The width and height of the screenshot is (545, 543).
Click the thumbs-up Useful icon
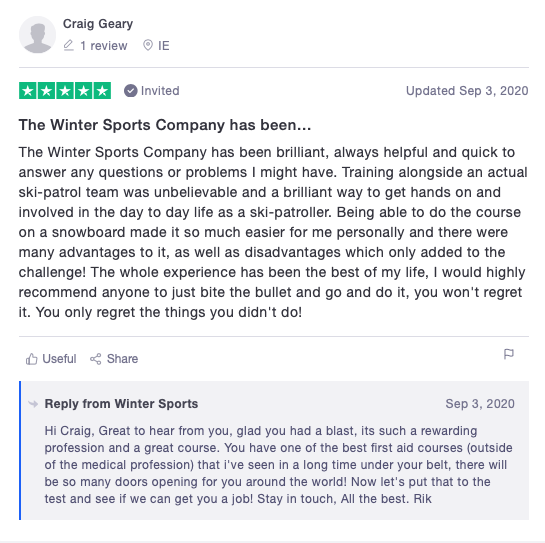pyautogui.click(x=32, y=359)
